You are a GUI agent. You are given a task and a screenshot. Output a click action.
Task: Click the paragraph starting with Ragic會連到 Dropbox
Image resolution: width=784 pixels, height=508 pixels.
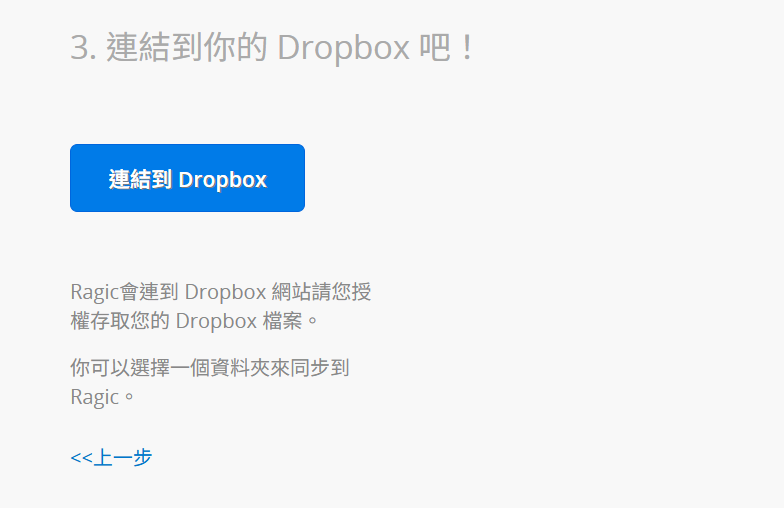220,306
